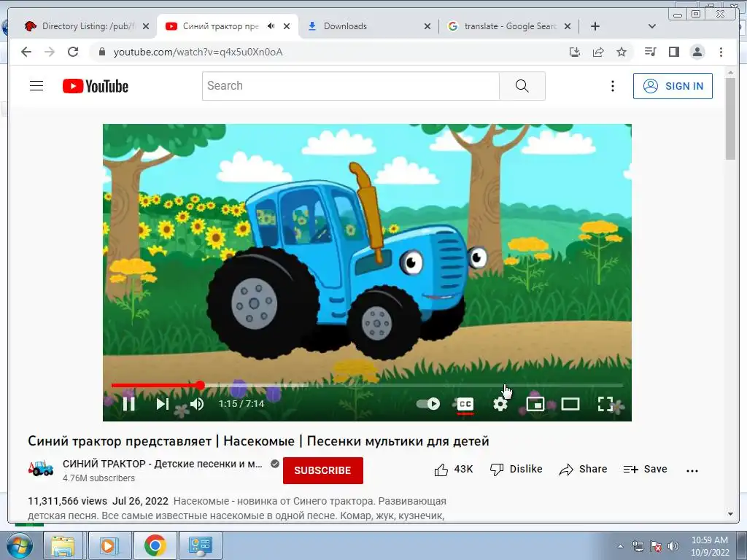
Task: Click the page vertical scrollbar thumb
Action: [730, 118]
